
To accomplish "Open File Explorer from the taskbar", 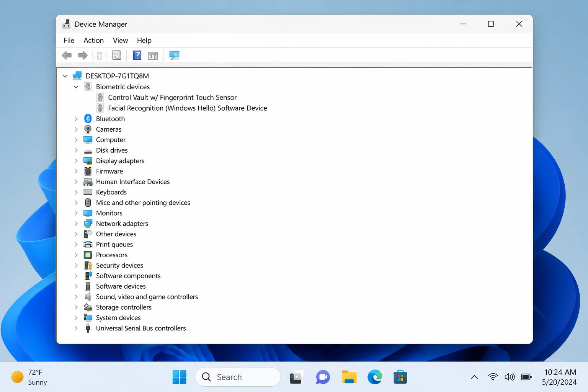I will tap(349, 377).
